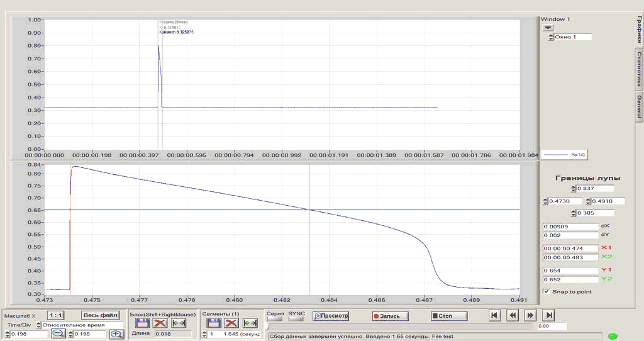The image size is (644, 341).
Task: Click the left Time/Div value field 0.198
Action: (x=29, y=334)
